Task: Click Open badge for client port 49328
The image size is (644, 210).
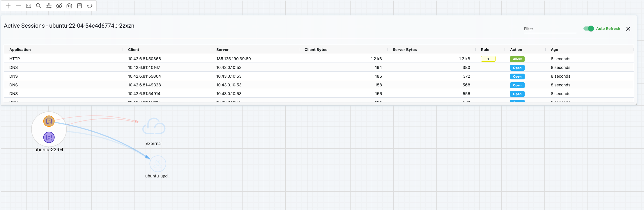Action: point(517,85)
